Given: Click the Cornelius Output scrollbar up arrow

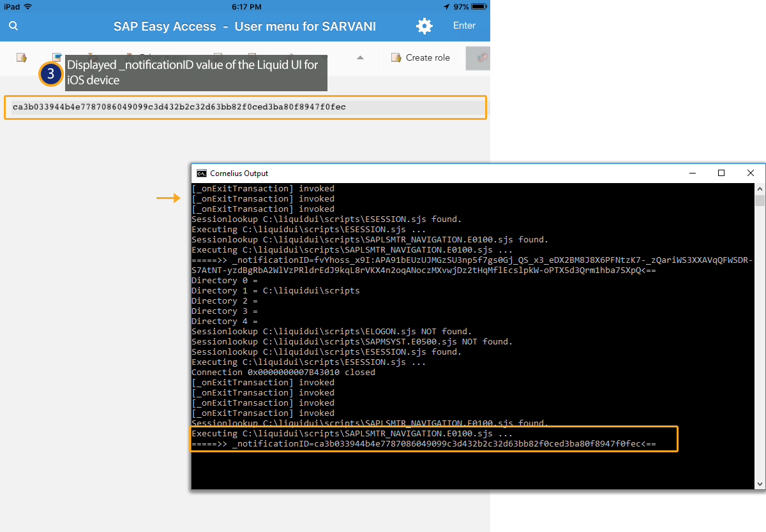Looking at the screenshot, I should pos(760,189).
